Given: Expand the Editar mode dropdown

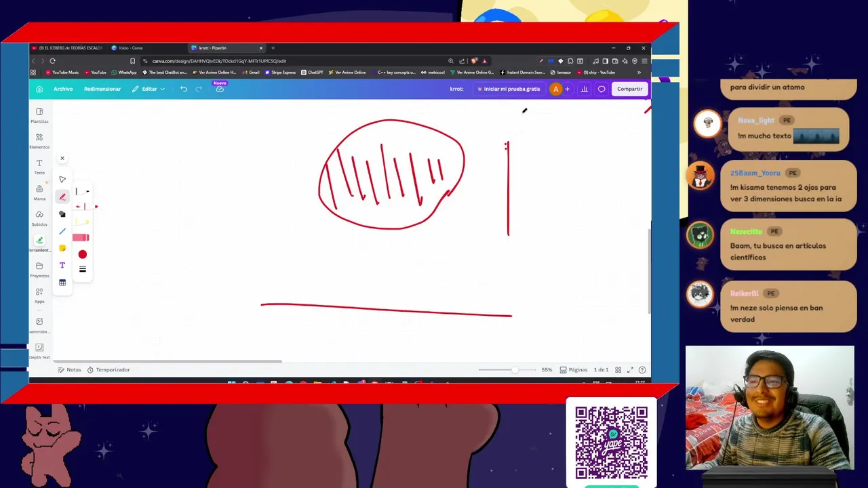Looking at the screenshot, I should [149, 89].
